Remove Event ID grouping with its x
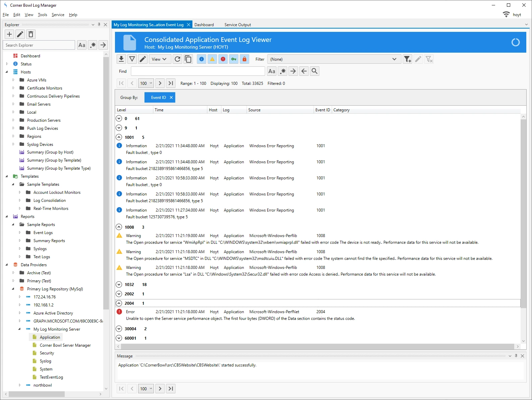 tap(171, 97)
